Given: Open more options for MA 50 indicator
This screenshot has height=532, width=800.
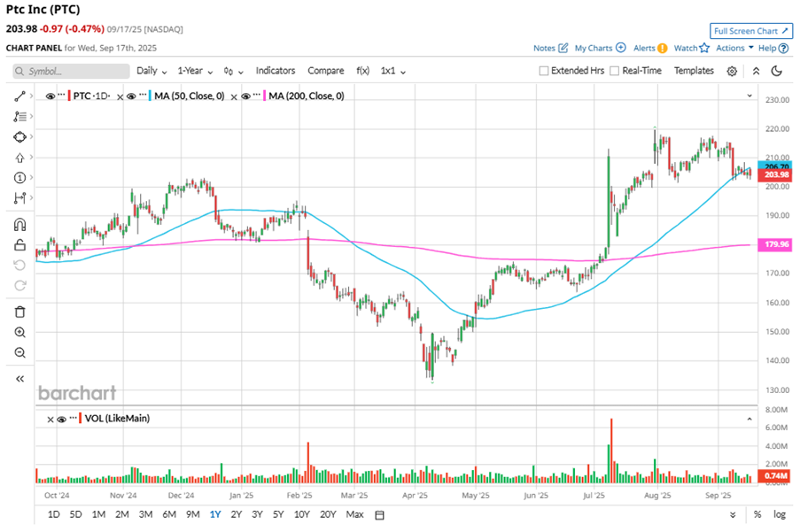Looking at the screenshot, I should pos(143,95).
